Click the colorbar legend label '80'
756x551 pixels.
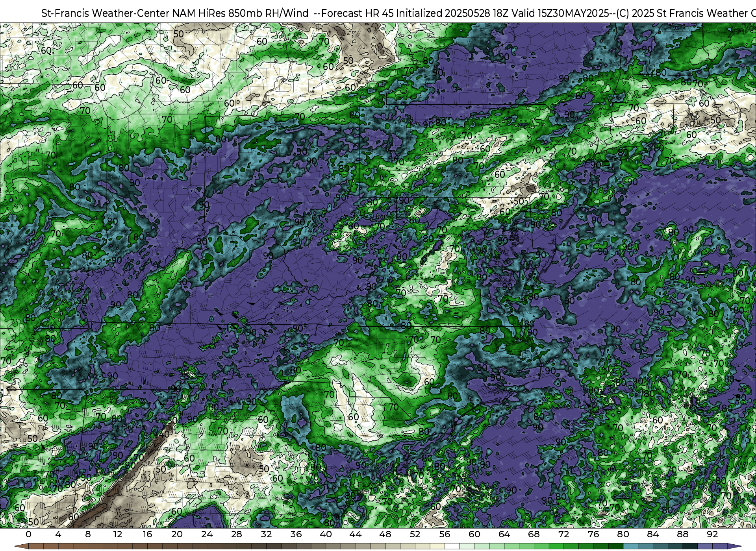click(623, 534)
